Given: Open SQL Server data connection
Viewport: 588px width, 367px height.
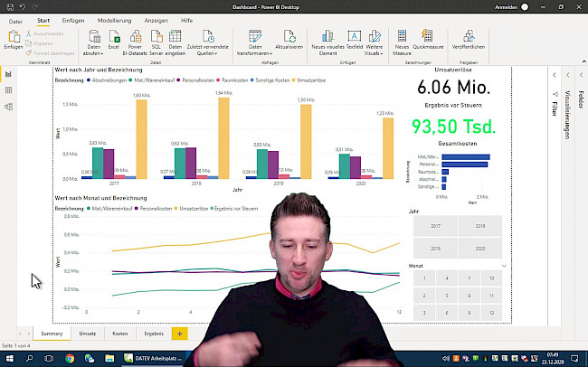Looking at the screenshot, I should click(156, 38).
